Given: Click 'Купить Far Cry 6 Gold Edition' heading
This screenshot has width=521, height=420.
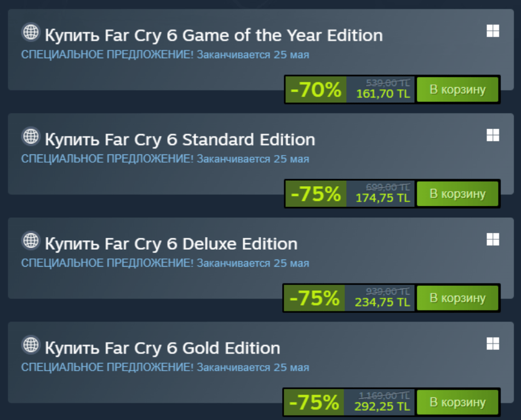Looking at the screenshot, I should 162,348.
